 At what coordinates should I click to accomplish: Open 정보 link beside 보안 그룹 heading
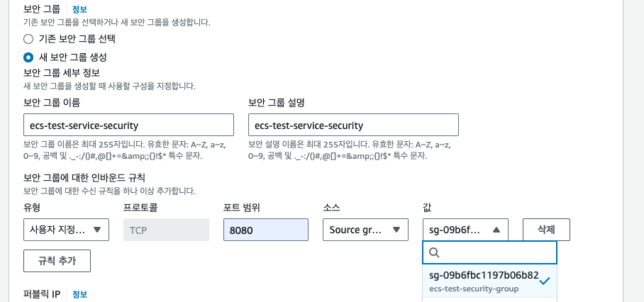coord(79,9)
